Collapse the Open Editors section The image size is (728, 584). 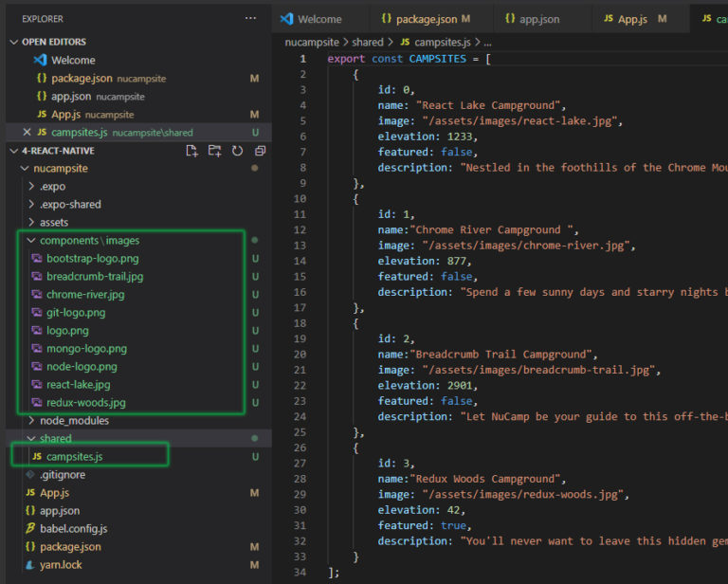(x=14, y=42)
